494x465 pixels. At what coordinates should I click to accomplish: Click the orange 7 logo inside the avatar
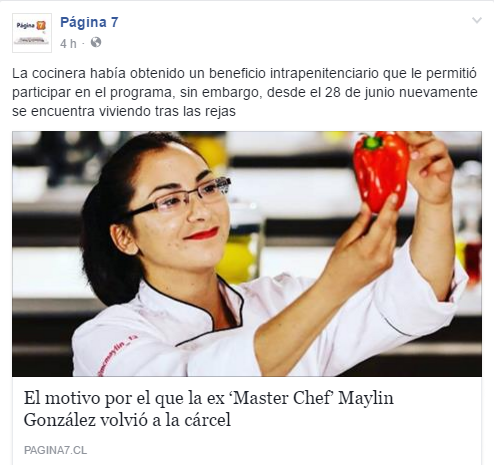point(41,25)
